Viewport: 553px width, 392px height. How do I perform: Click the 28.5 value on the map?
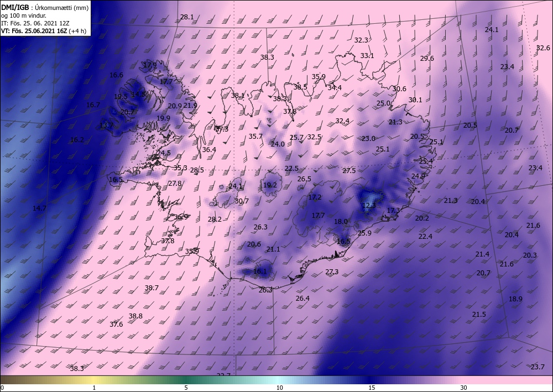(197, 170)
